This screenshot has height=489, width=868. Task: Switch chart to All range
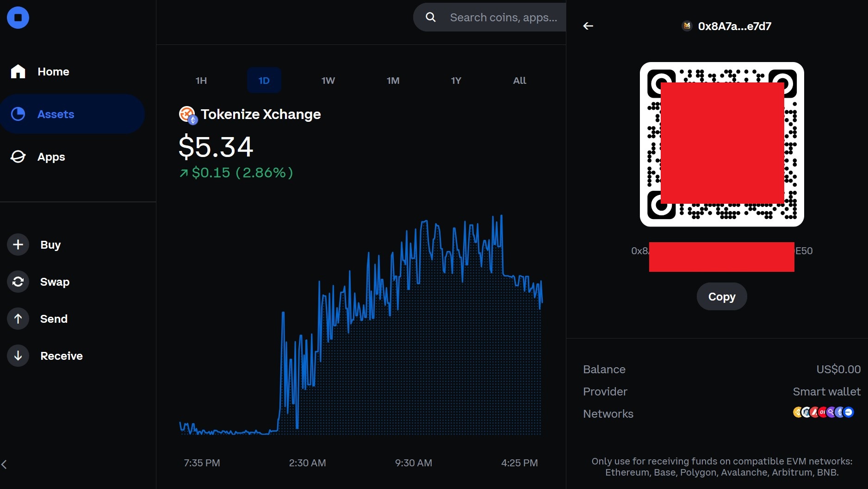(520, 81)
